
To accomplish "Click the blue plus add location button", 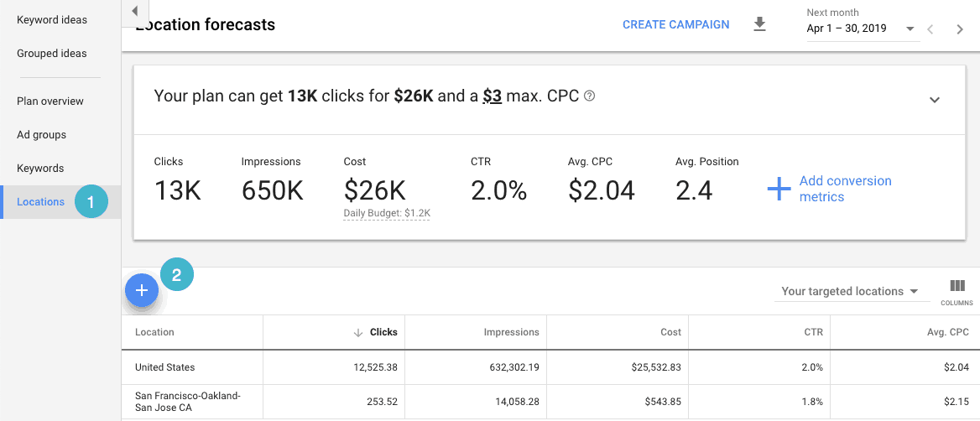I will (142, 290).
